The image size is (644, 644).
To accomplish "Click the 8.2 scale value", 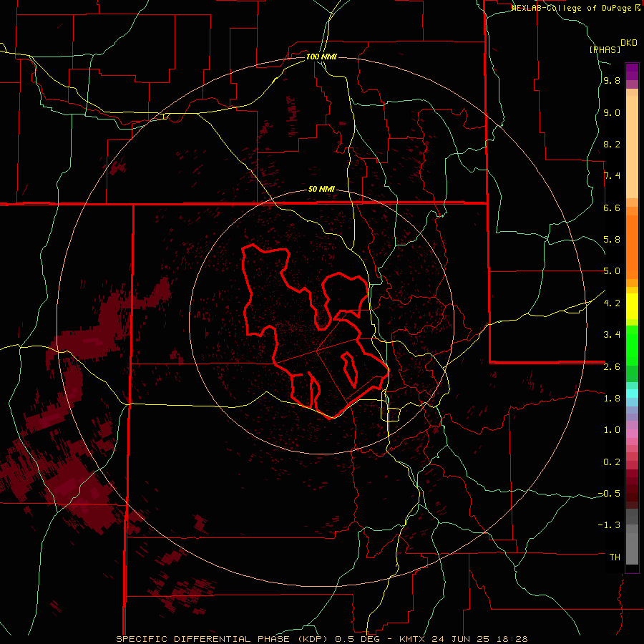I will 612,144.
